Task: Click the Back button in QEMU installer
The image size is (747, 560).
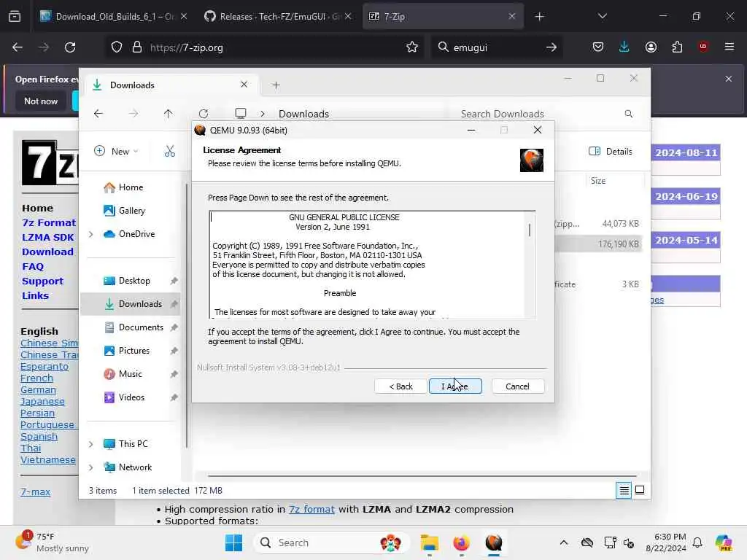Action: tap(400, 386)
